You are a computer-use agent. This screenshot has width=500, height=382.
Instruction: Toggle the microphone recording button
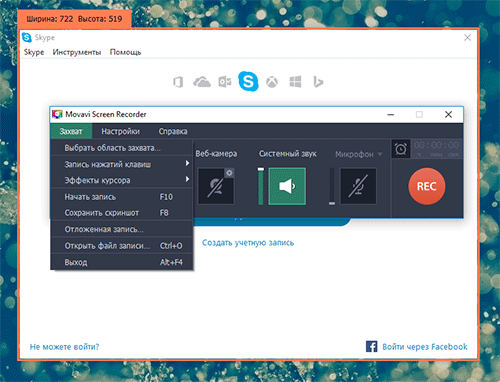(x=358, y=186)
